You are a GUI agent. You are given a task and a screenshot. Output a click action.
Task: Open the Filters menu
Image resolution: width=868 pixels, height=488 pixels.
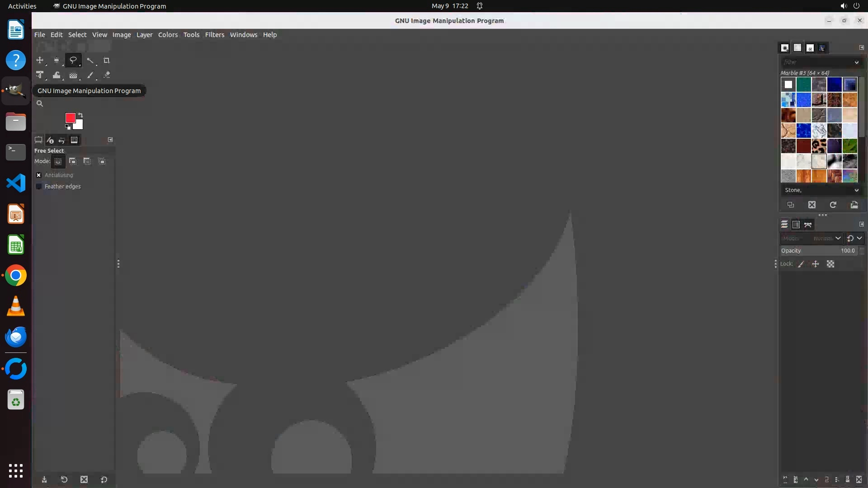[x=214, y=35]
